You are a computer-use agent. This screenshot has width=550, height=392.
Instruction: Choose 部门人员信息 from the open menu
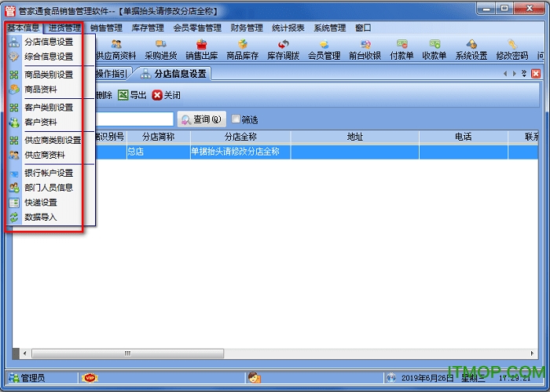point(48,188)
